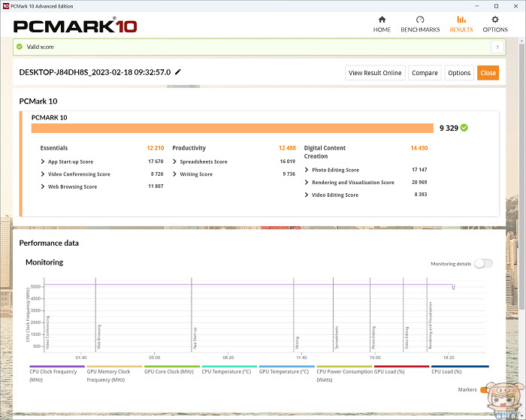Expand Spreadsheets Score details
This screenshot has width=526, height=420.
[174, 162]
